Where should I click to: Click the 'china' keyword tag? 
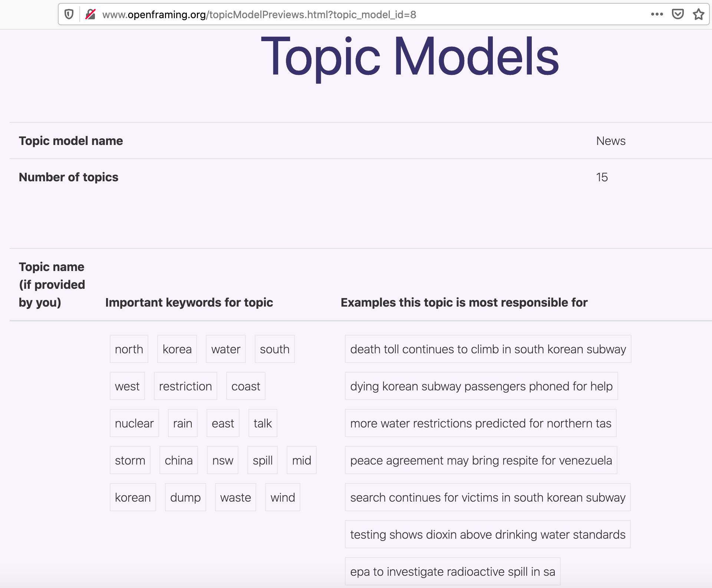click(178, 460)
